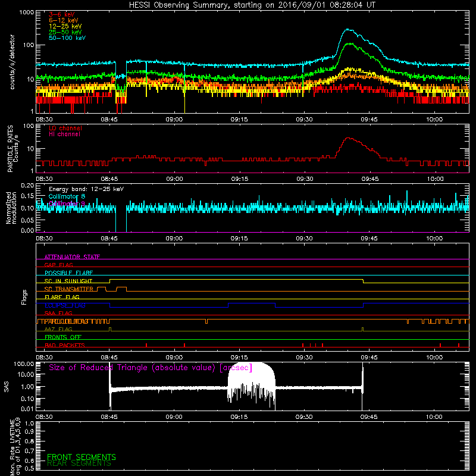
Task: Click the Size of Reduced Triangle label
Action: click(151, 368)
